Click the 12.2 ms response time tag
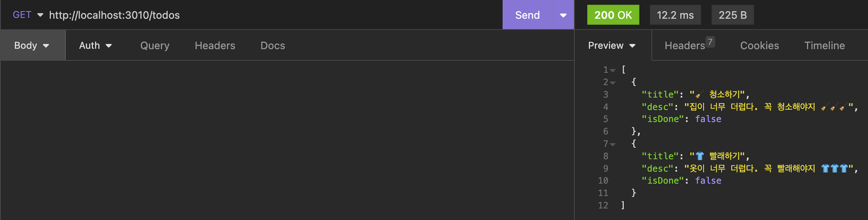868x220 pixels. 675,15
